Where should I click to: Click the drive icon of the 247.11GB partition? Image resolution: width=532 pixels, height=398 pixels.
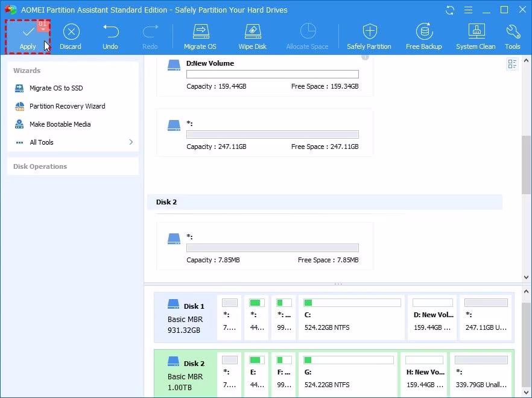pos(174,125)
